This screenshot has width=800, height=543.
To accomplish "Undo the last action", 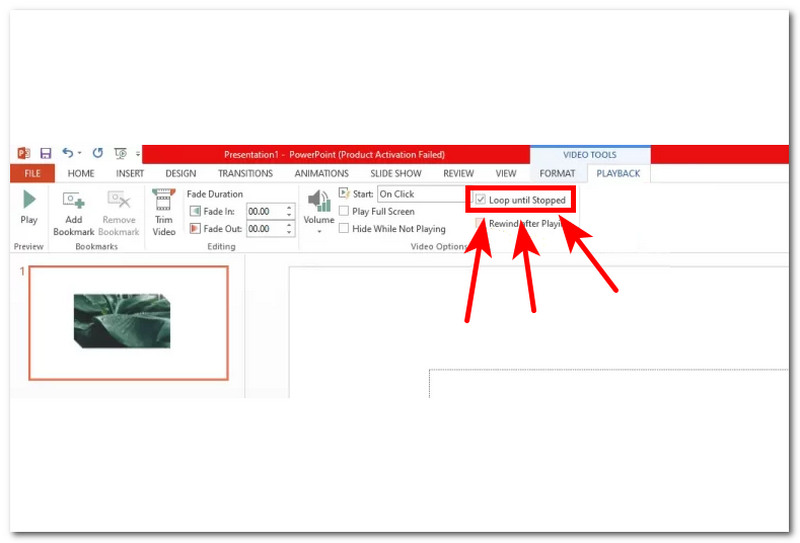I will pyautogui.click(x=68, y=154).
